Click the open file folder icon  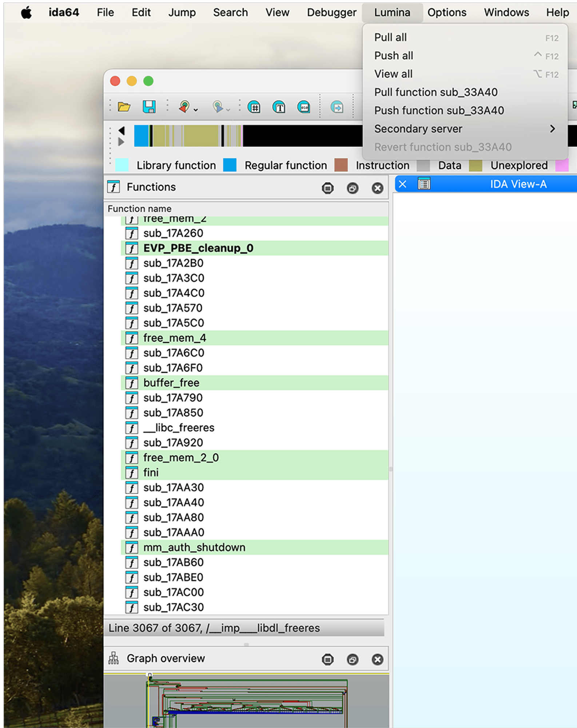pyautogui.click(x=124, y=107)
